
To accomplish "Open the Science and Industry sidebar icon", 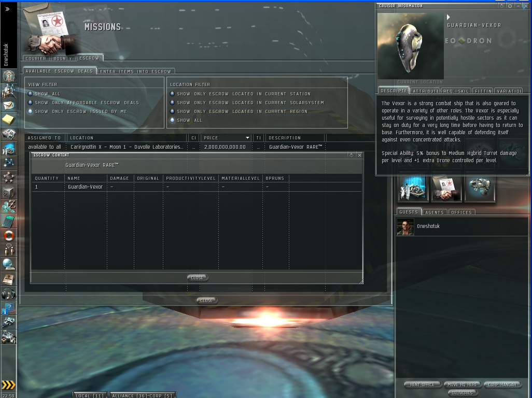I will pos(8,149).
